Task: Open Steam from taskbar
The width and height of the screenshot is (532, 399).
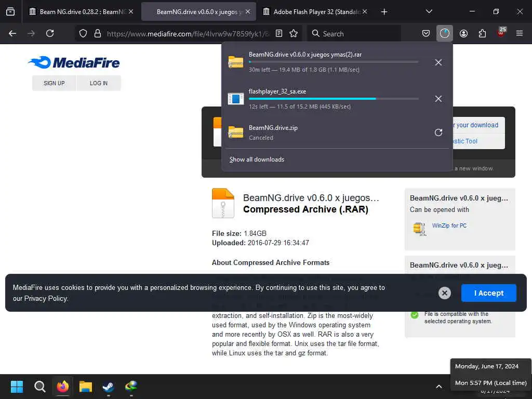Action: (x=109, y=387)
